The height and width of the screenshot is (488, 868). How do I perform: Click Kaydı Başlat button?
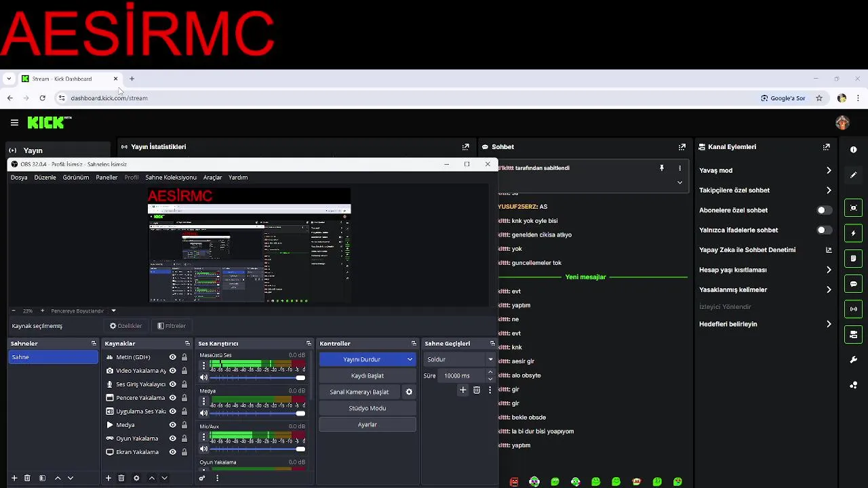click(368, 375)
